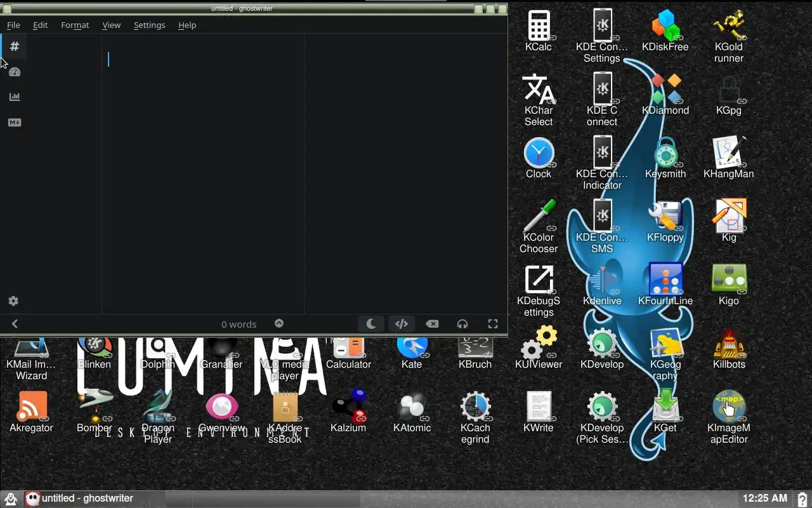The image size is (812, 508).
Task: Toggle distraction free headphones button
Action: (462, 324)
